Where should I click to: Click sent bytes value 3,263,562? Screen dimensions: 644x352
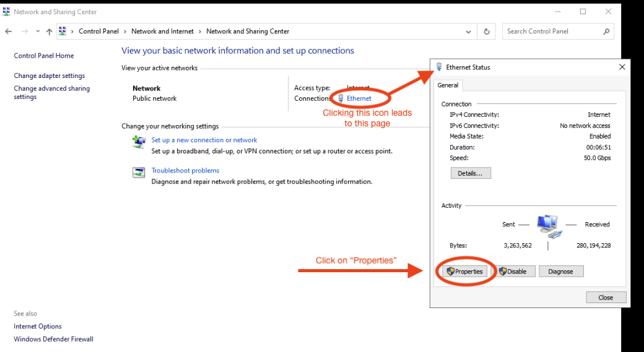(518, 246)
